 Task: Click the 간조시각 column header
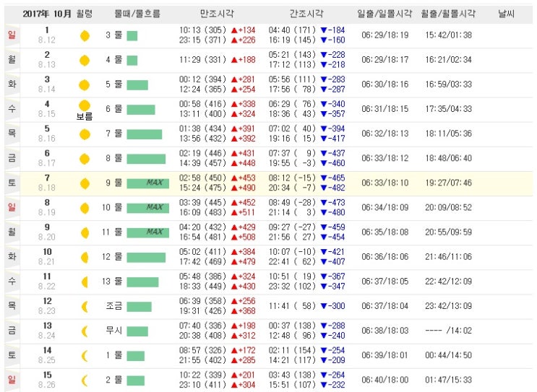click(x=306, y=14)
